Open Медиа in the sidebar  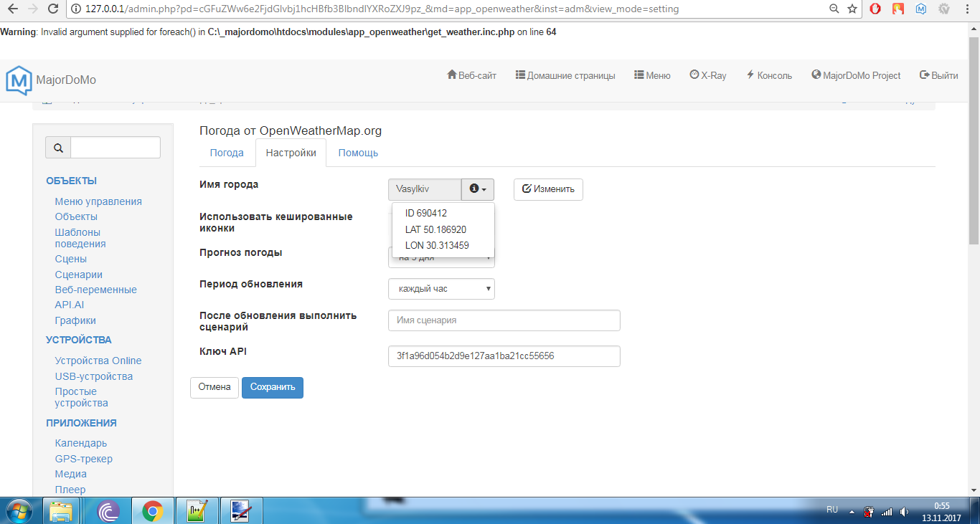[71, 474]
